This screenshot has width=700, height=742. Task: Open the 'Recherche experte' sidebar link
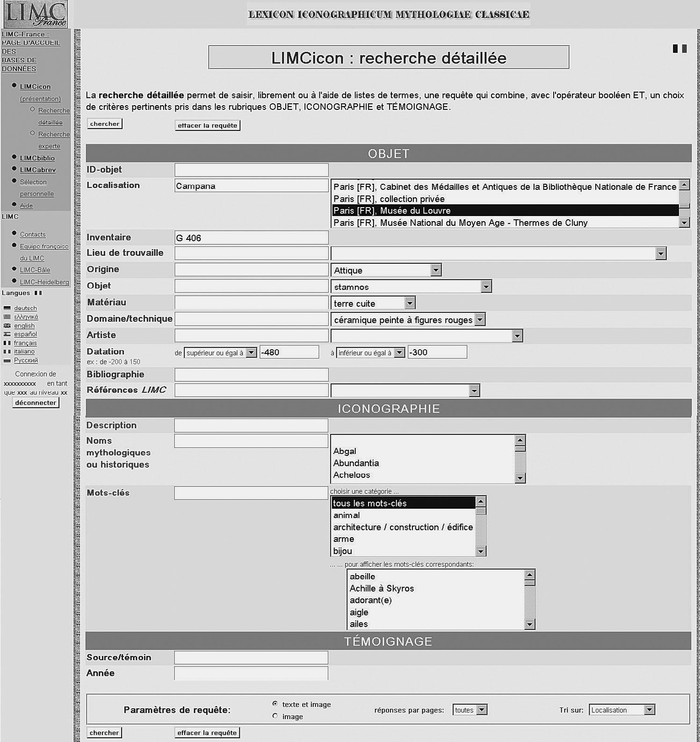pos(54,140)
